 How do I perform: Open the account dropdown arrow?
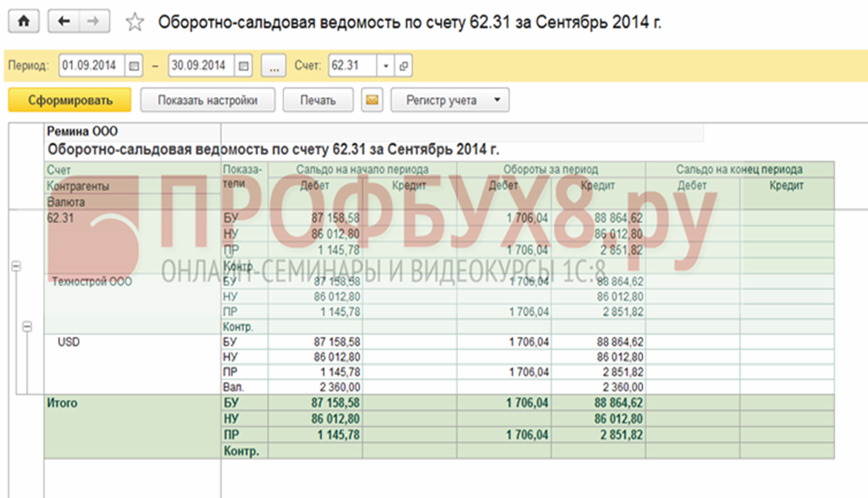386,66
